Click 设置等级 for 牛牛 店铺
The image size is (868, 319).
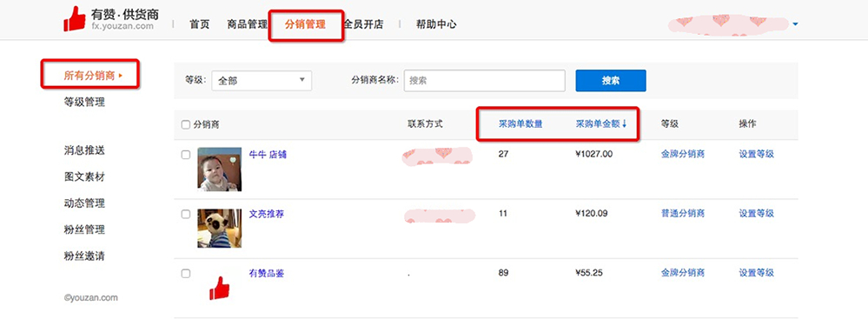756,154
